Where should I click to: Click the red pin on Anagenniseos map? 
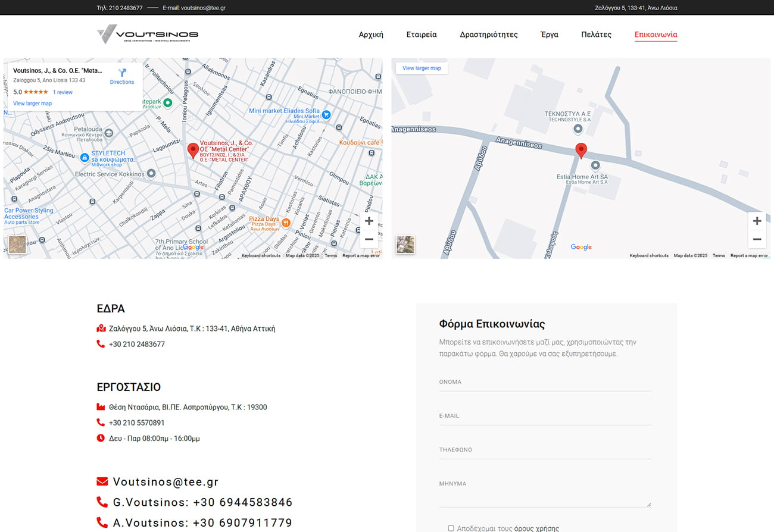pyautogui.click(x=581, y=151)
